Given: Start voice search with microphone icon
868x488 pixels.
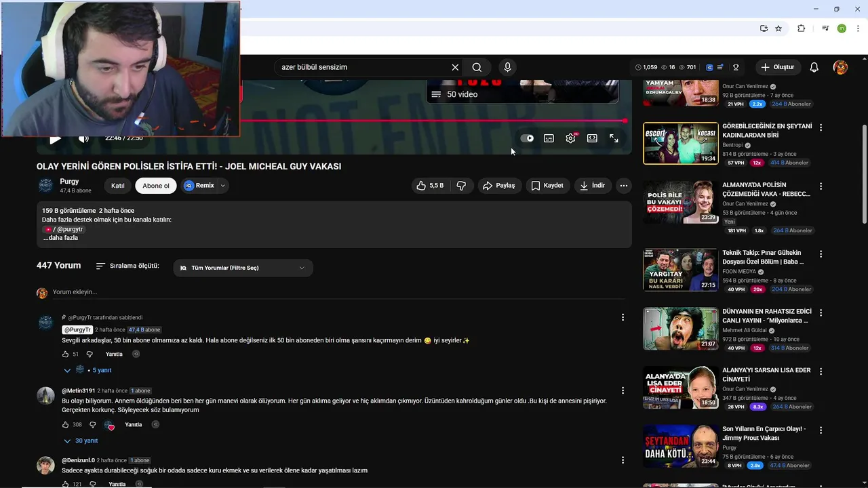Looking at the screenshot, I should (x=507, y=67).
